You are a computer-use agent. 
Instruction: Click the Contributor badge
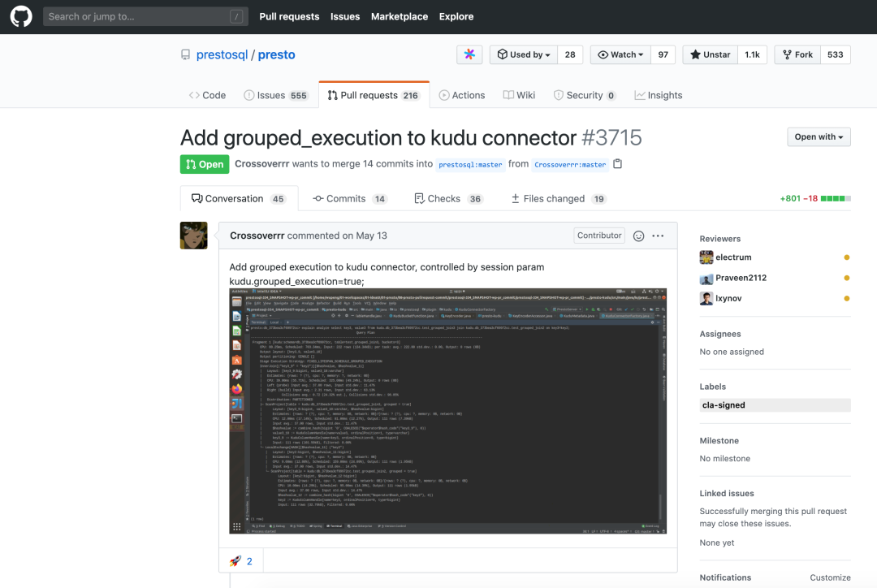[599, 236]
